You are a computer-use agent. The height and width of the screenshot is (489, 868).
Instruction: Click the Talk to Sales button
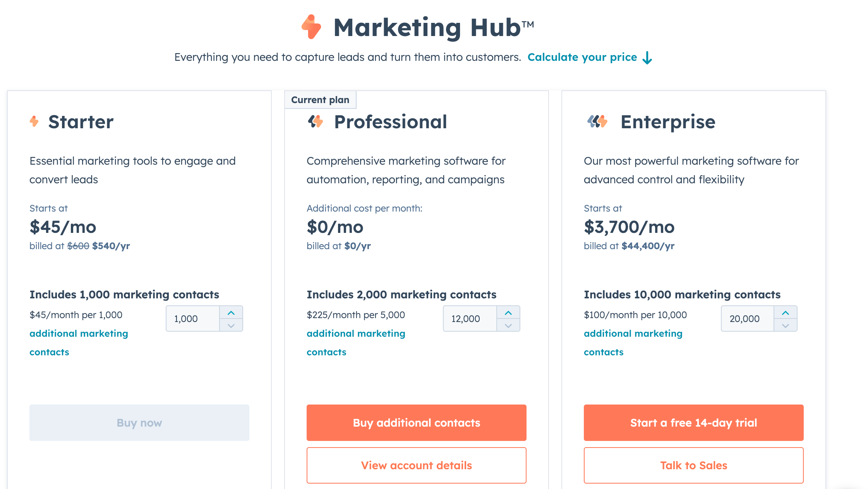[x=694, y=465]
